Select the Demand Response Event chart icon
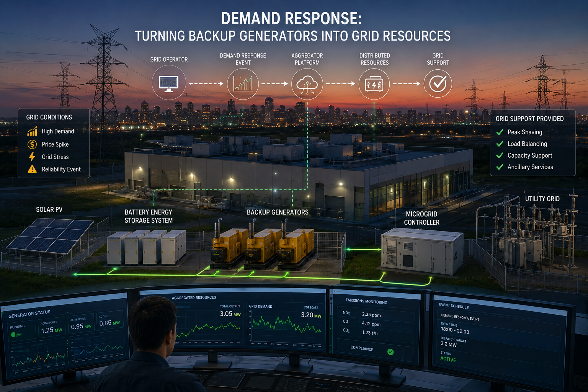The width and height of the screenshot is (588, 392). pyautogui.click(x=243, y=83)
